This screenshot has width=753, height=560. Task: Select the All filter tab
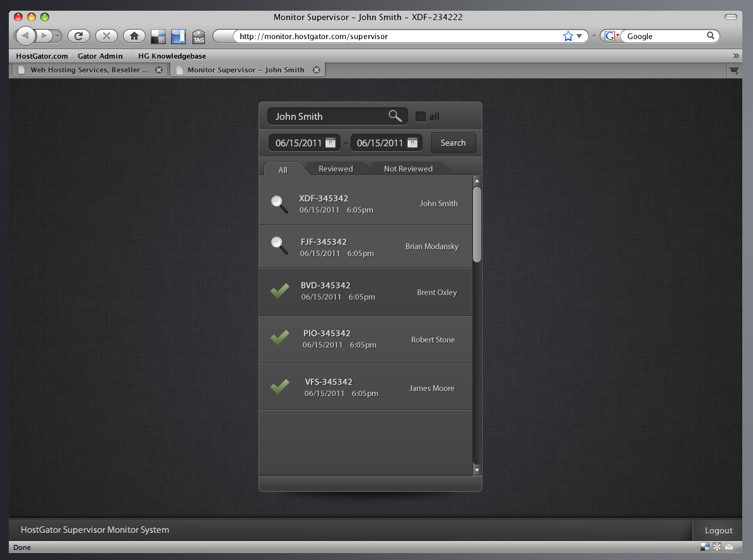click(x=283, y=170)
